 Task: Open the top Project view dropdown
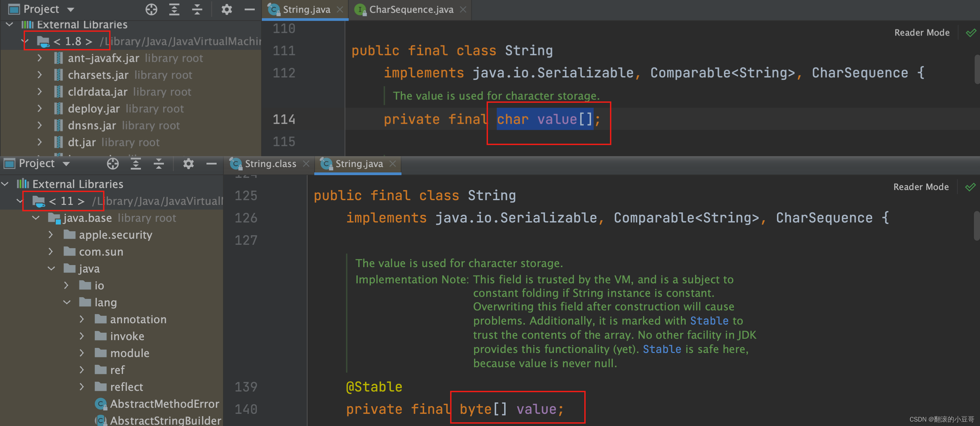tap(71, 9)
